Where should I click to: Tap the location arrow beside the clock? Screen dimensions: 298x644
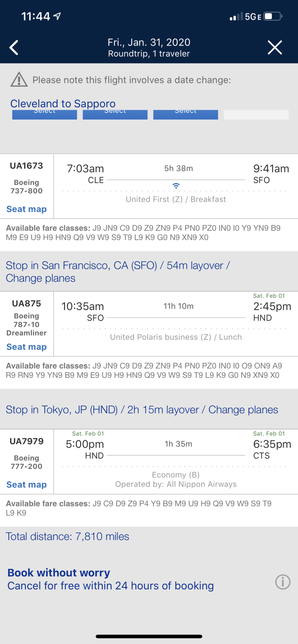(57, 16)
